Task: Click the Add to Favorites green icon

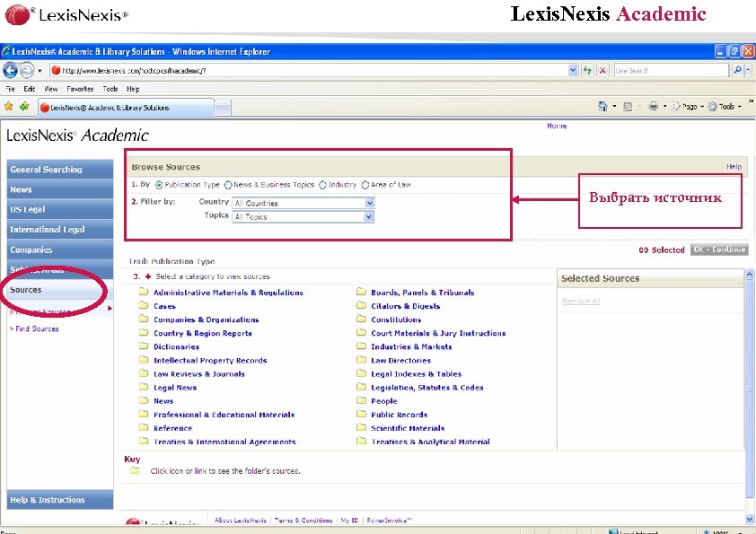Action: coord(23,106)
